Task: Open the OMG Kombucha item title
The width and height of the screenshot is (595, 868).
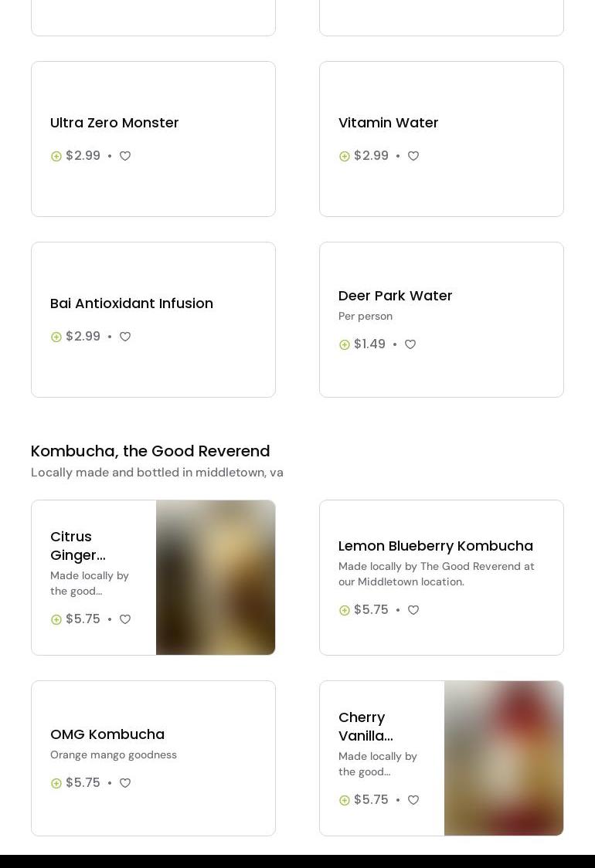Action: point(107,734)
